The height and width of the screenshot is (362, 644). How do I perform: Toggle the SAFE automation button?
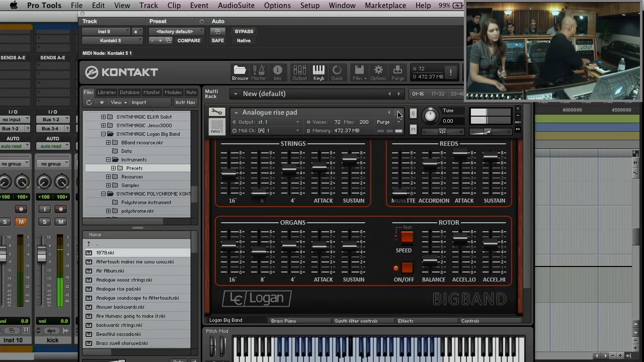[218, 41]
